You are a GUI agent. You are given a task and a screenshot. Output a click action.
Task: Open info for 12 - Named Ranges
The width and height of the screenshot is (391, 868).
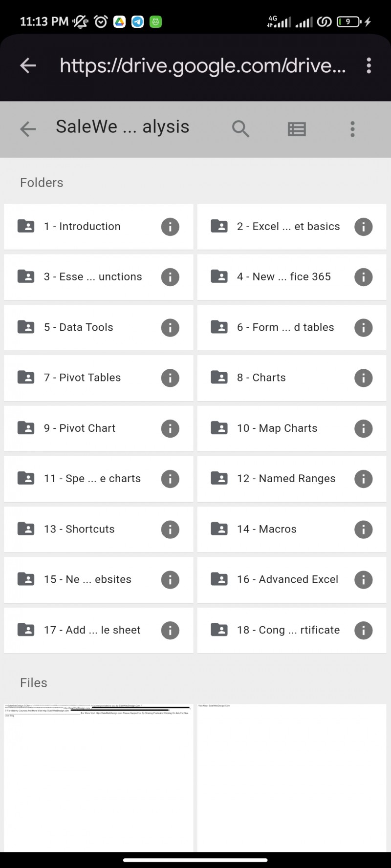pos(363,479)
